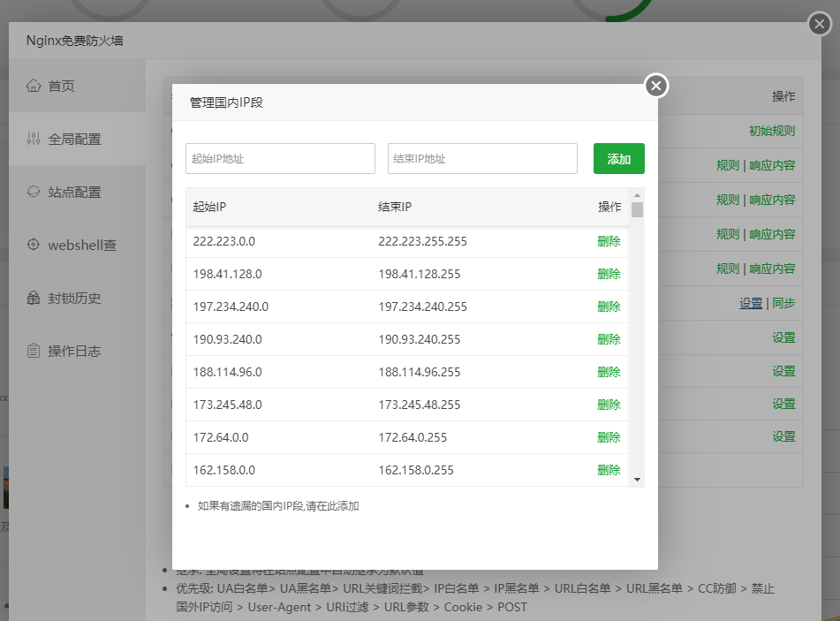
Task: Click the webshell查 target icon
Action: tap(34, 245)
